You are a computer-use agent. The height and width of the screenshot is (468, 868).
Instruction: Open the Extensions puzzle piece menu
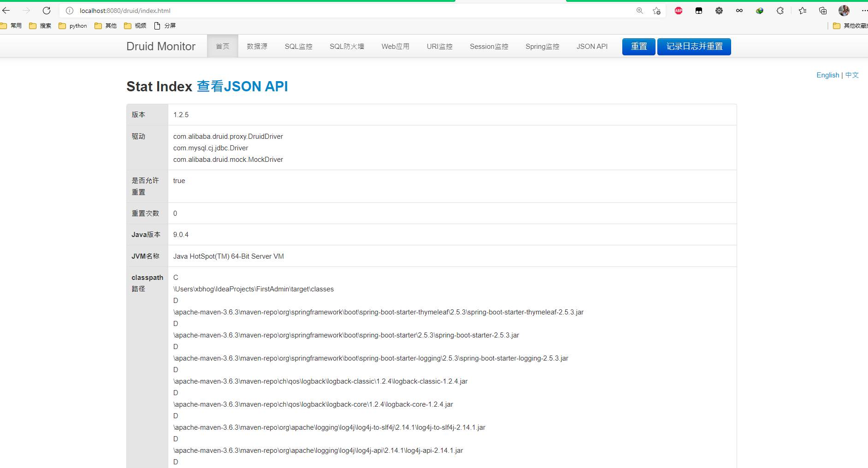tap(780, 11)
